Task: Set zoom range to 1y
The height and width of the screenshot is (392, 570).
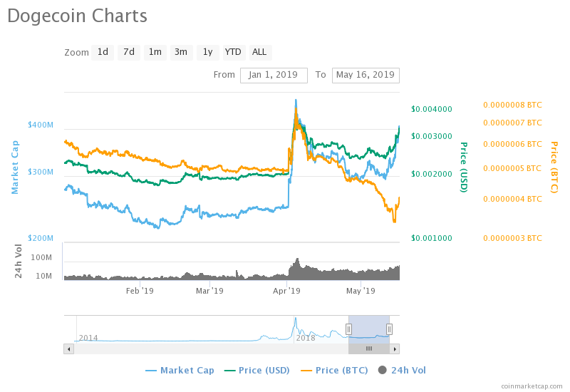Action: (207, 52)
